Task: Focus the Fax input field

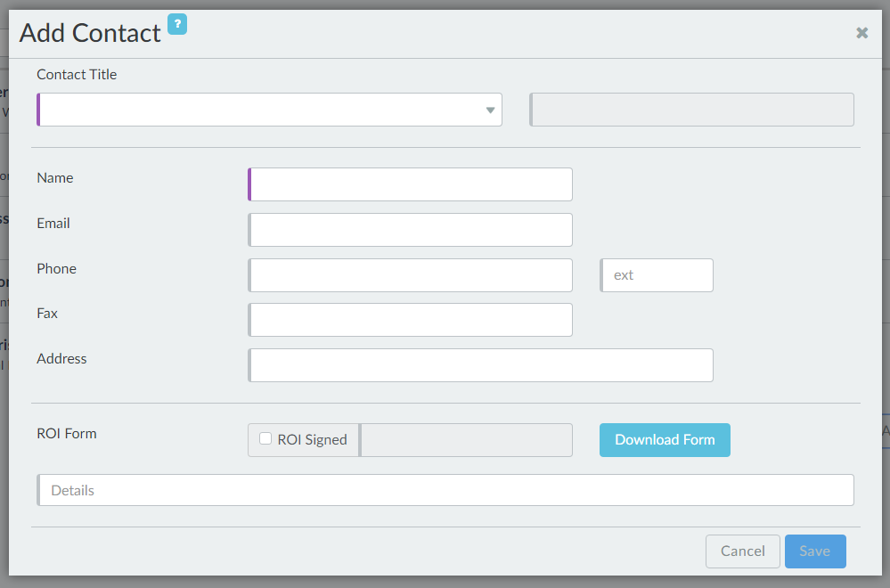Action: coord(411,320)
